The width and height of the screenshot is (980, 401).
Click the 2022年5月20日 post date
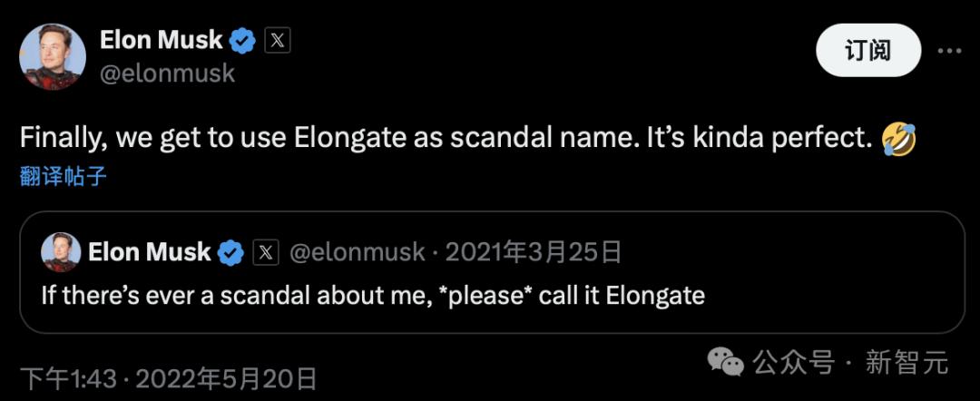(x=227, y=378)
